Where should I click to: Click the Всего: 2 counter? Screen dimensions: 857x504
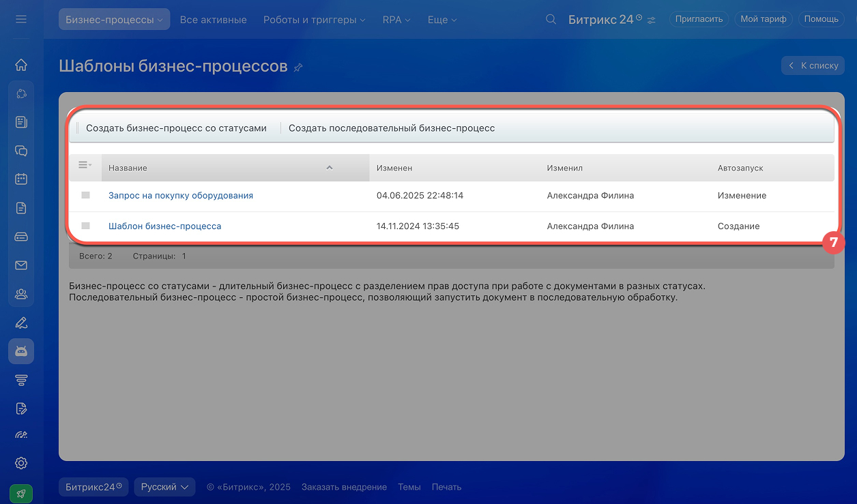pyautogui.click(x=96, y=256)
